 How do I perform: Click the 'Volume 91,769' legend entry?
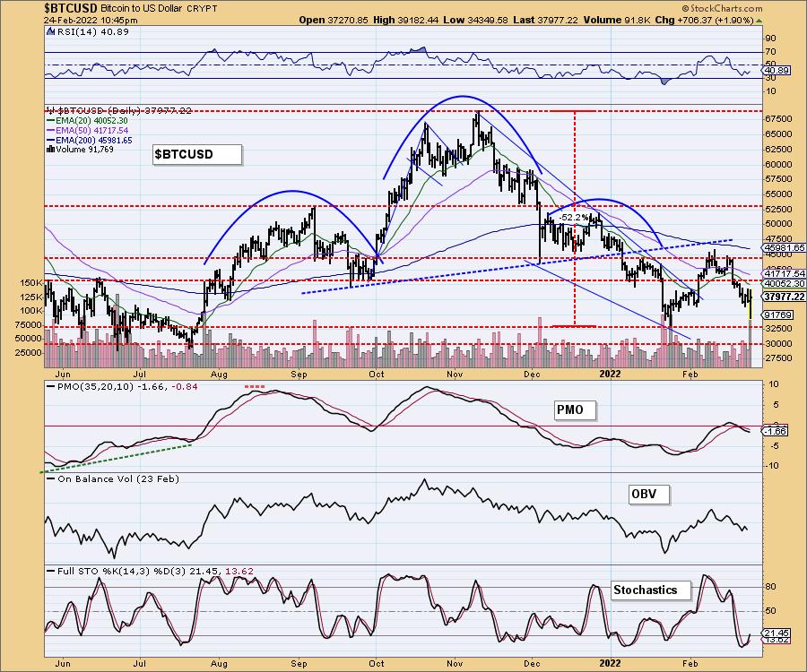click(x=84, y=150)
